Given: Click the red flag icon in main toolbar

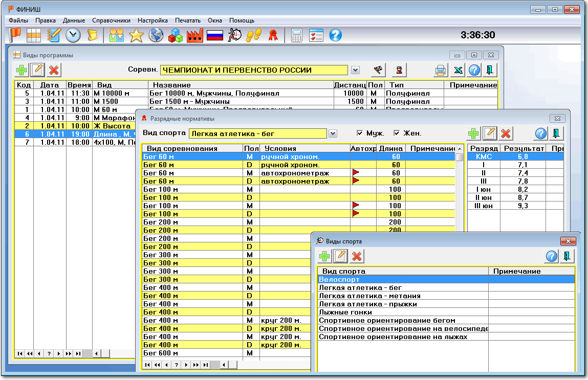Looking at the screenshot, I should (15, 35).
